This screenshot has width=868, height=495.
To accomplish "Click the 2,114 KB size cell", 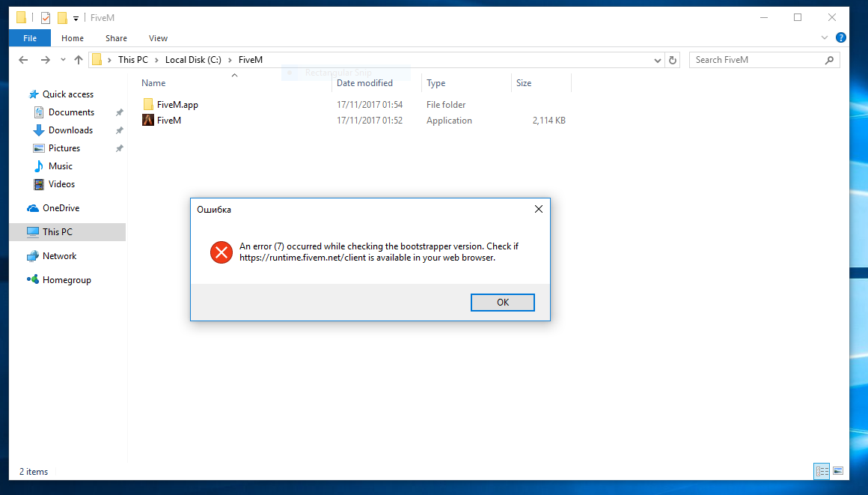I will (549, 121).
